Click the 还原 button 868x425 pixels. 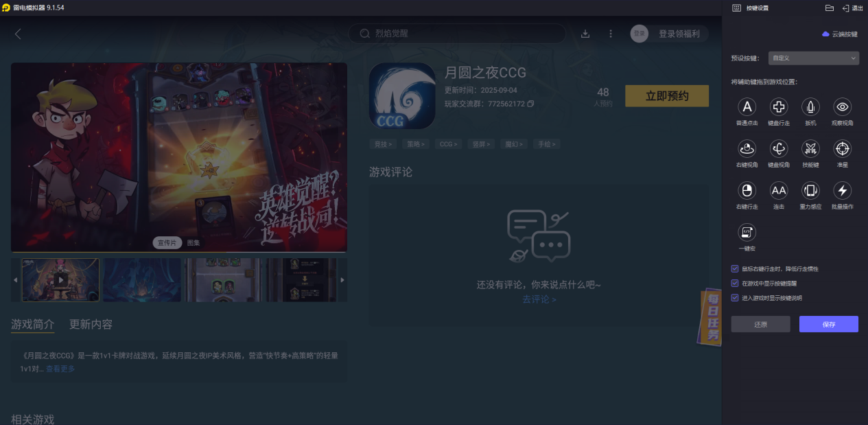pos(760,324)
